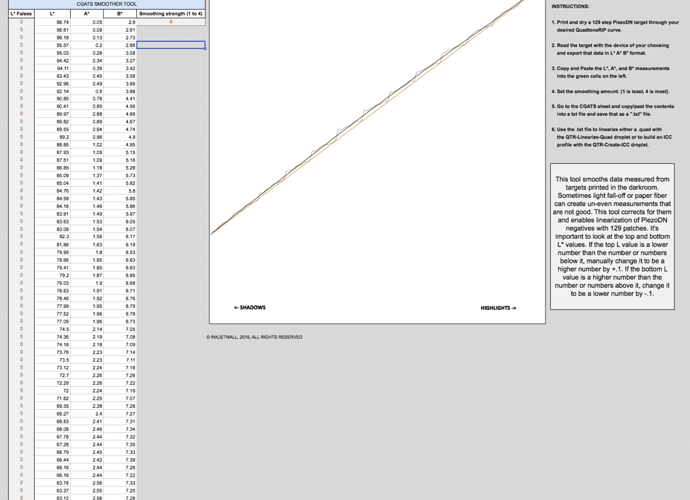Click the A* cell with value 0.05
The height and width of the screenshot is (500, 690).
tap(97, 21)
